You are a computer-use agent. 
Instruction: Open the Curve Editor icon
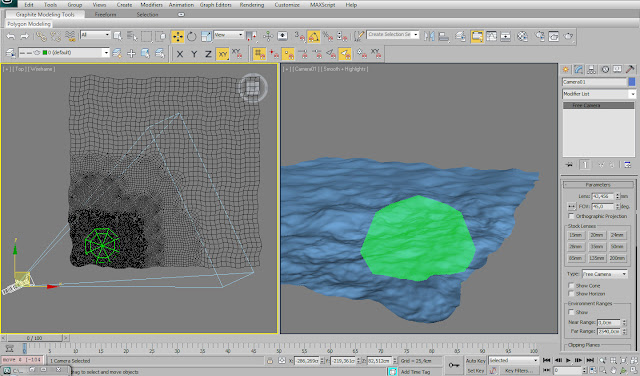click(491, 36)
